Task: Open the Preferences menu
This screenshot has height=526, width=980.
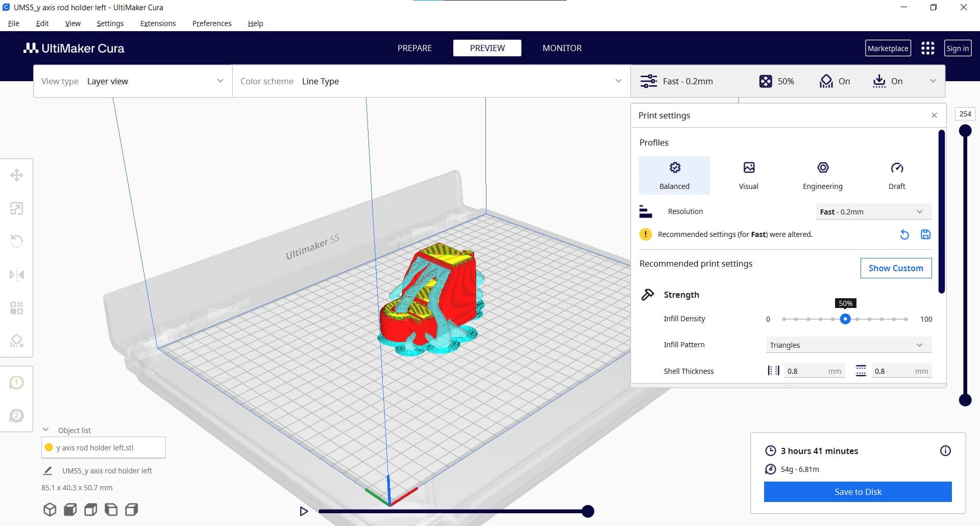Action: coord(212,23)
